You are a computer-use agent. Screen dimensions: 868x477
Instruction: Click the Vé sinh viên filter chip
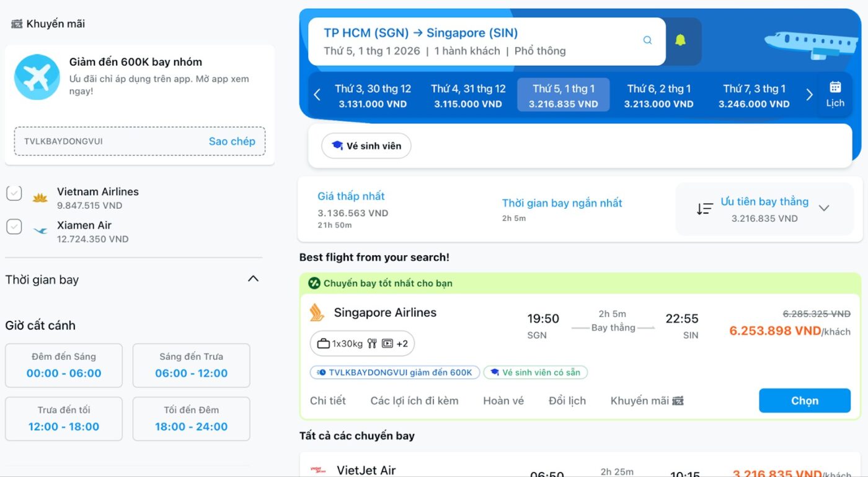pyautogui.click(x=366, y=146)
